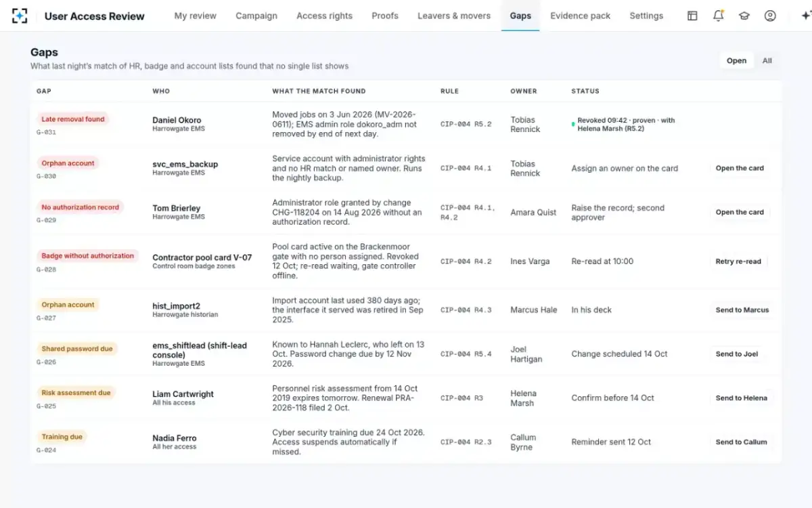Click Send to Joel button
Viewport: 812px width, 508px height.
(x=737, y=354)
